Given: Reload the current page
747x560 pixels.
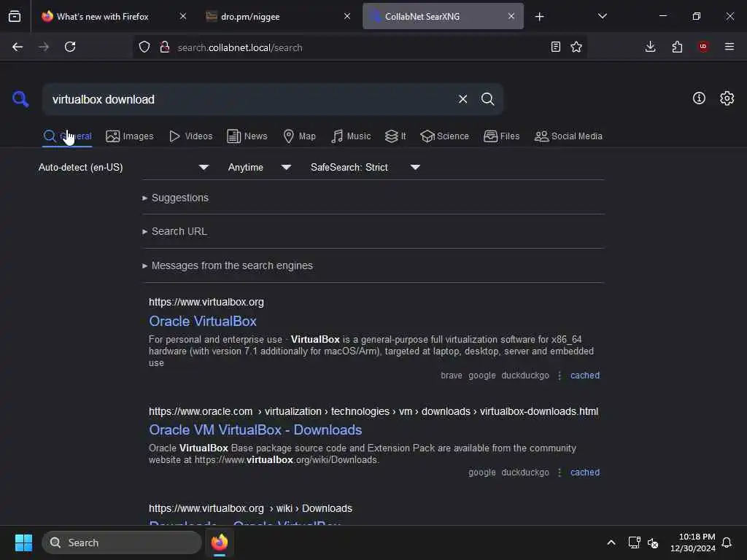Looking at the screenshot, I should [70, 47].
